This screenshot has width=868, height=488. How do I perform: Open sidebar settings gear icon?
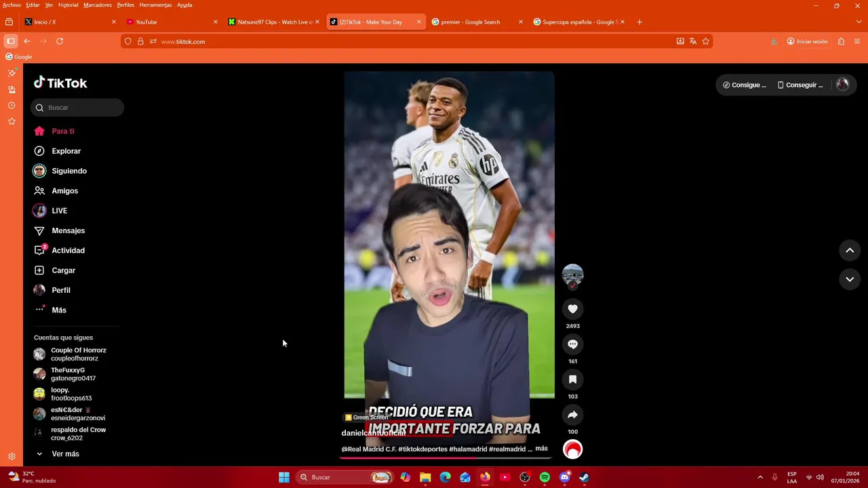[x=12, y=457]
